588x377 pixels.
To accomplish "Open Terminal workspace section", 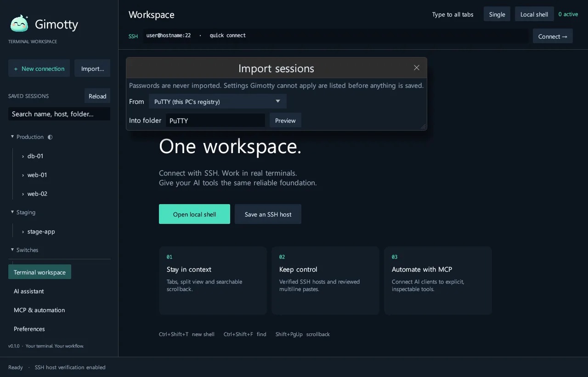I will pos(40,272).
